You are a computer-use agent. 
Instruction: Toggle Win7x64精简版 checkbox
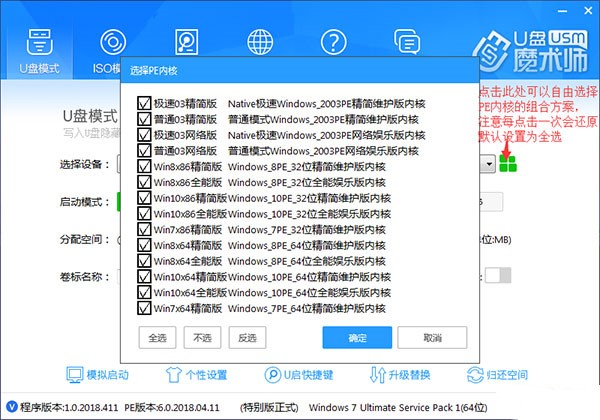[144, 308]
